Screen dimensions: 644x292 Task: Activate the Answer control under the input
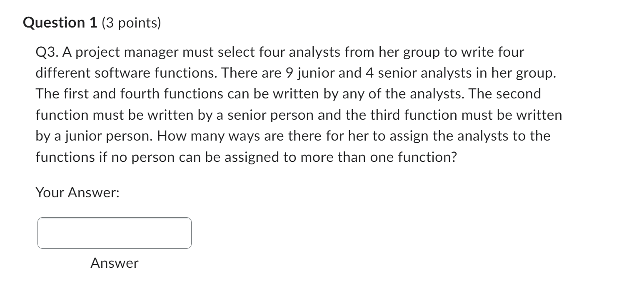tap(114, 263)
